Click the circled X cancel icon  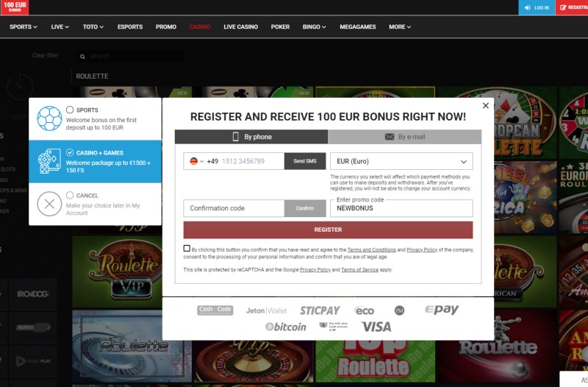tap(49, 204)
